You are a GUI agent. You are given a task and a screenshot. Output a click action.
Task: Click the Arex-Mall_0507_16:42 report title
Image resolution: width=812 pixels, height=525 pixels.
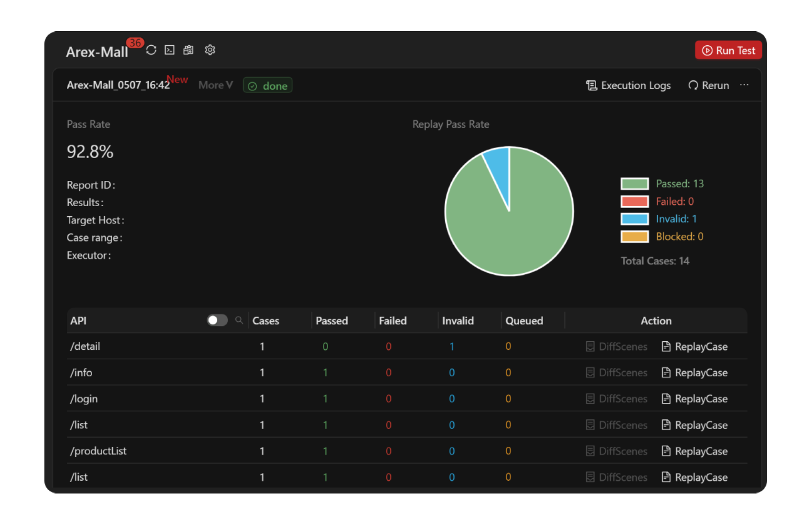[118, 85]
